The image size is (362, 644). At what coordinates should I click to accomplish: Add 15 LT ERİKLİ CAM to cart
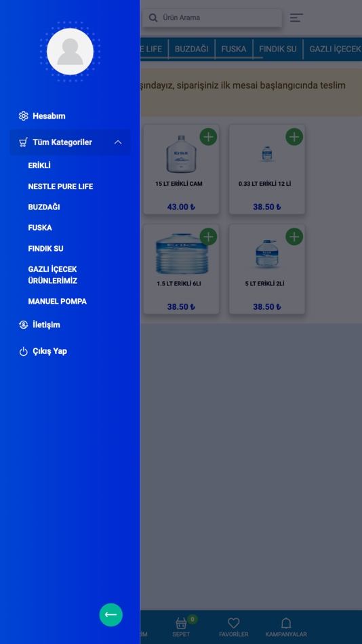coord(208,137)
